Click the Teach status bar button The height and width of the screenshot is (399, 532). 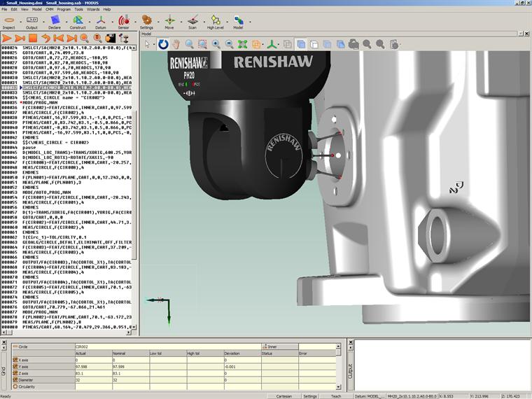(336, 396)
